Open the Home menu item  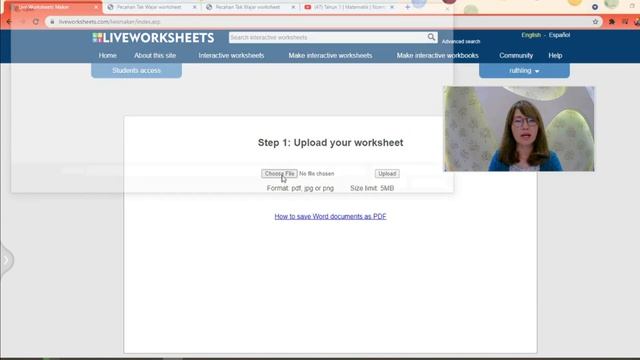click(108, 56)
